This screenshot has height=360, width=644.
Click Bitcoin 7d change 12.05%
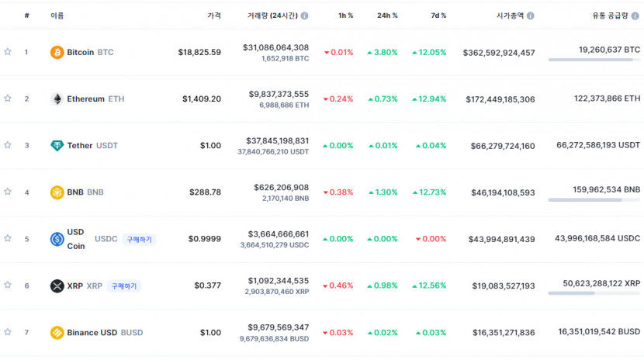point(429,53)
